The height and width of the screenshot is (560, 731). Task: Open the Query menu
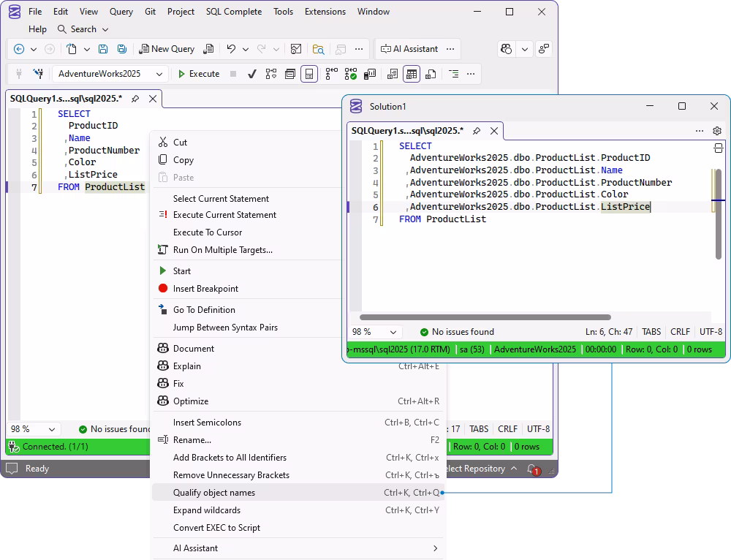pos(121,12)
